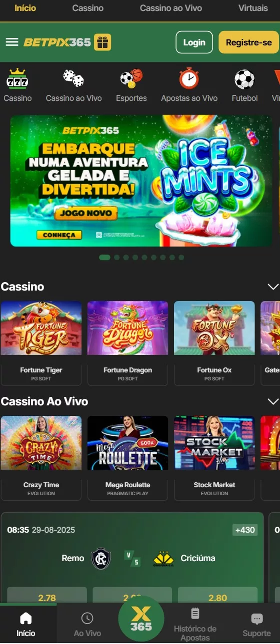Switch to the Virtuais top tab
This screenshot has height=644, width=280.
pos(253,8)
